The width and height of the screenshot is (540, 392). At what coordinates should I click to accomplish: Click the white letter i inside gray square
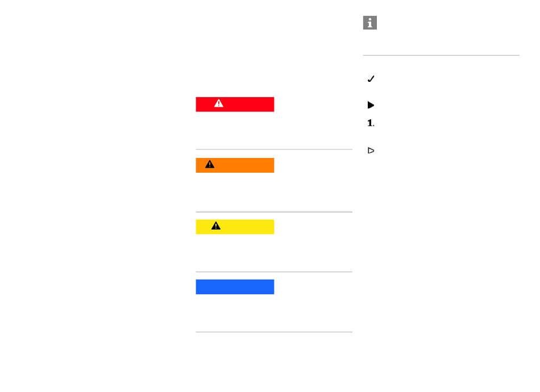pos(370,23)
